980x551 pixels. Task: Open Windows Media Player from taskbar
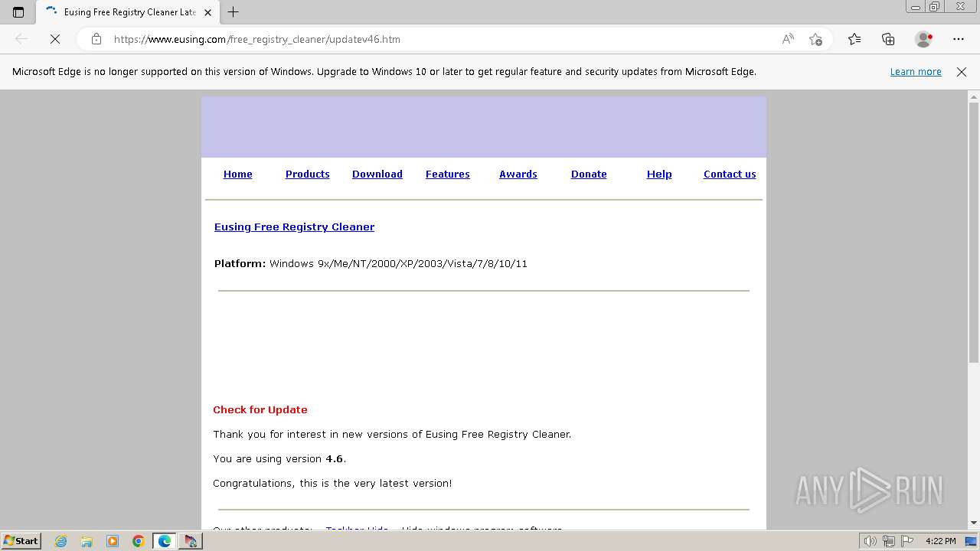click(113, 541)
